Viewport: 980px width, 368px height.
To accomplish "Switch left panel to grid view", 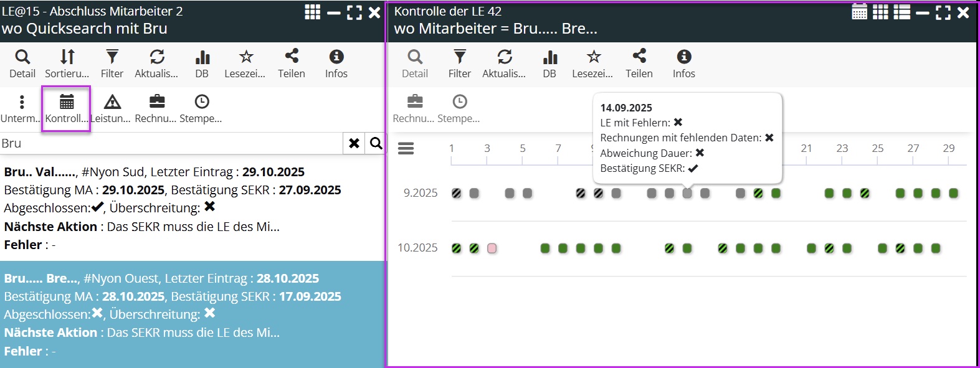I will tap(312, 12).
